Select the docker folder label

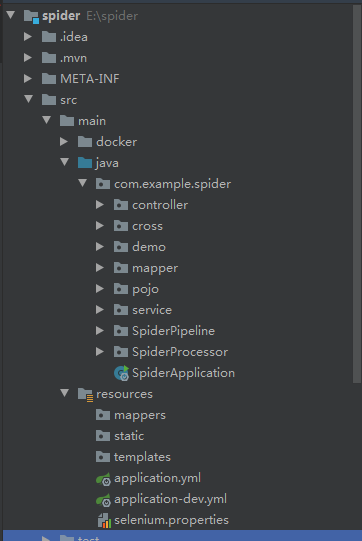(117, 142)
